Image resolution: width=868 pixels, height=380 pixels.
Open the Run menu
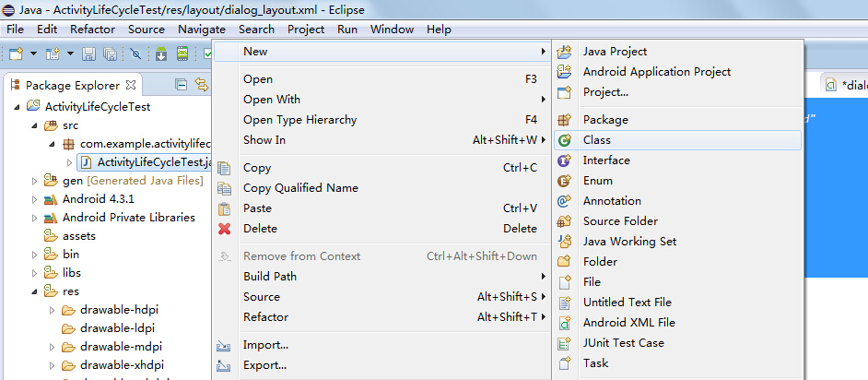point(347,30)
